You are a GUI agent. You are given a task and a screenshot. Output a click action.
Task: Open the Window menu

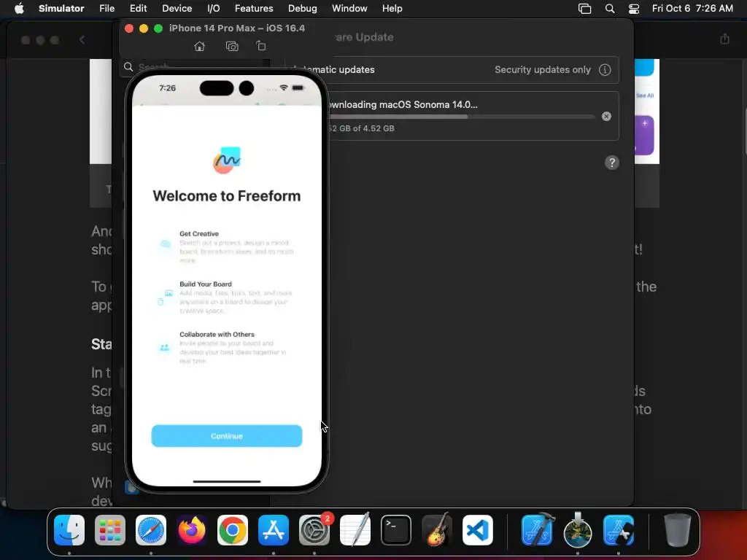(x=349, y=8)
